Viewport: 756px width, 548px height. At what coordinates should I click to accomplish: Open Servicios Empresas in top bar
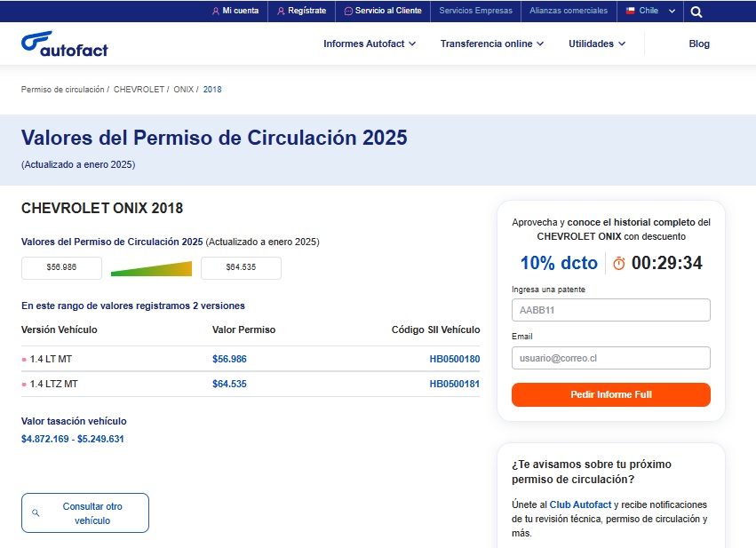coord(475,12)
